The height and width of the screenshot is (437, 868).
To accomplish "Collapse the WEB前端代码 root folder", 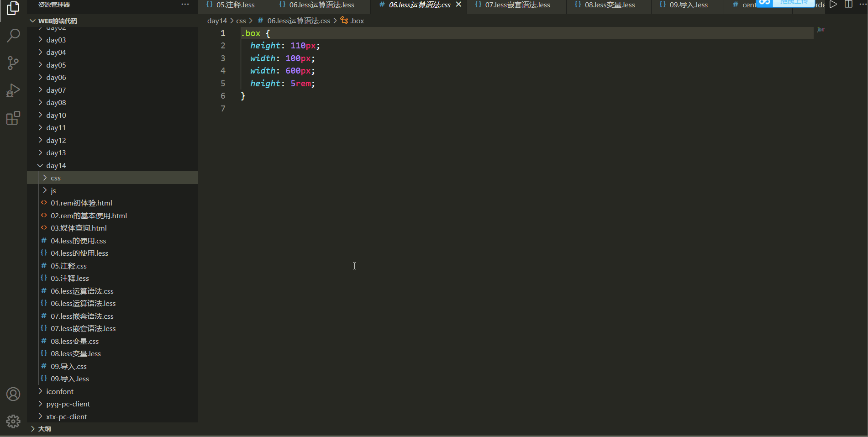I will point(112,21).
